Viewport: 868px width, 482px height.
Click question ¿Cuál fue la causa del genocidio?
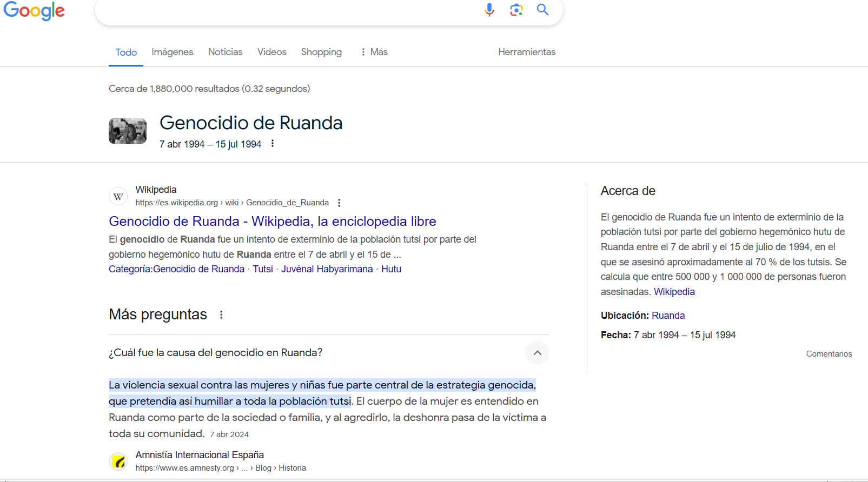coord(215,352)
